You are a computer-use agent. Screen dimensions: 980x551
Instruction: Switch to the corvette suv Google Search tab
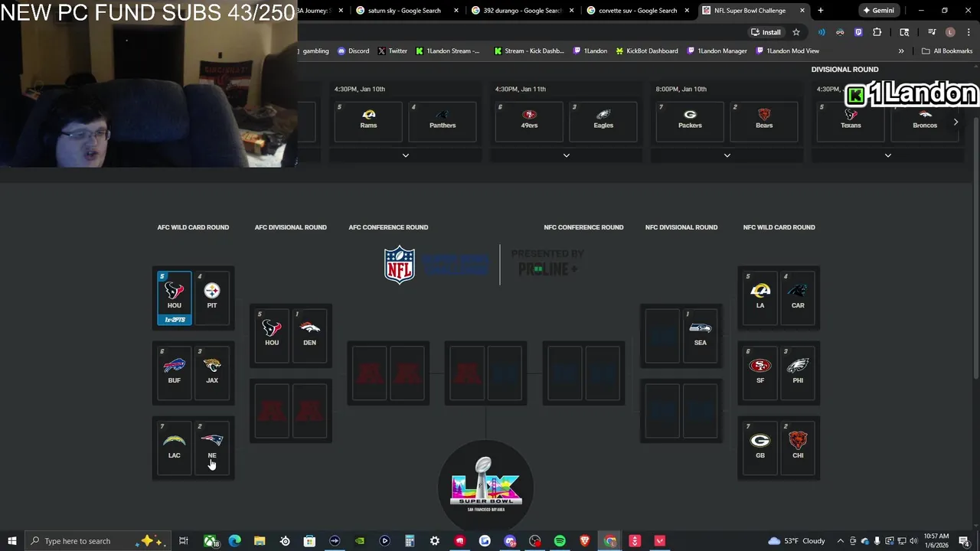point(638,11)
